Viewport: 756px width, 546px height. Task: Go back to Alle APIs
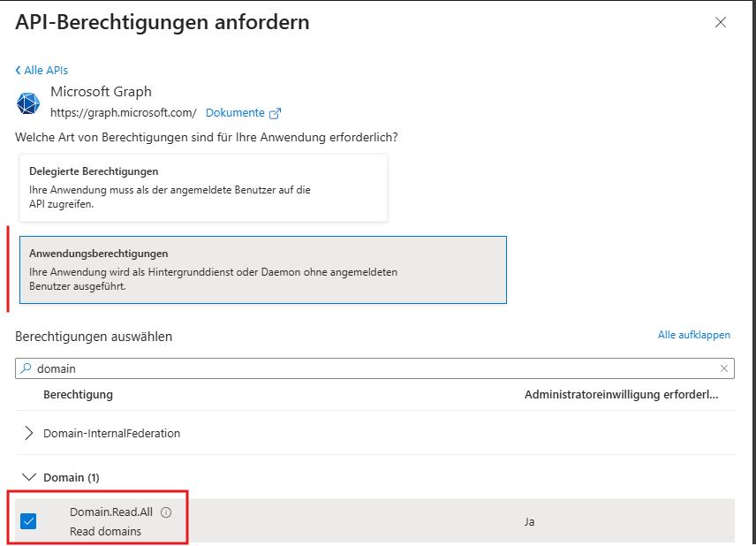(46, 71)
